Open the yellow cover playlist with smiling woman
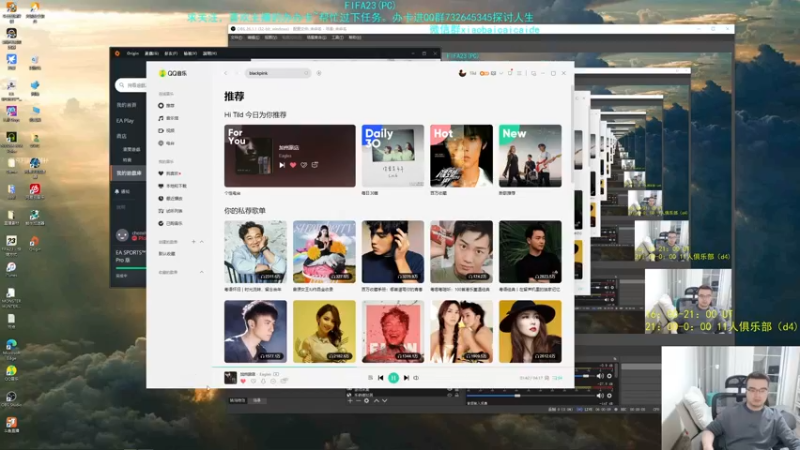Screen dimensions: 800x450 [324, 332]
